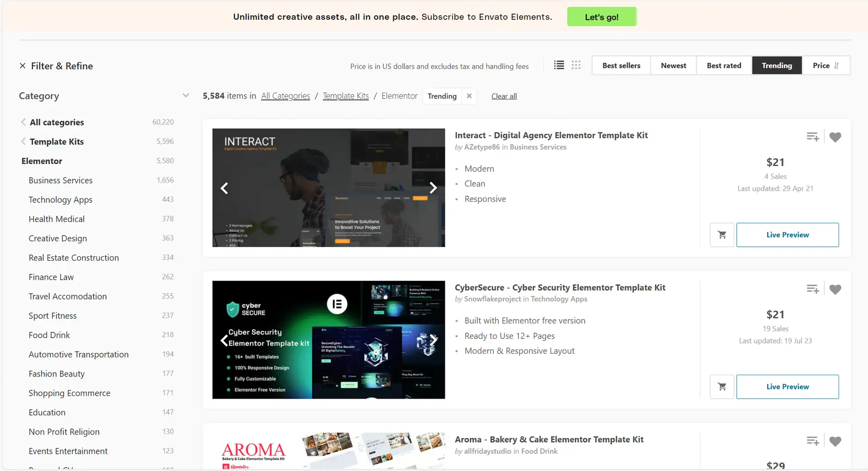Filter by Food Drink in sidebar
868x471 pixels.
point(49,335)
